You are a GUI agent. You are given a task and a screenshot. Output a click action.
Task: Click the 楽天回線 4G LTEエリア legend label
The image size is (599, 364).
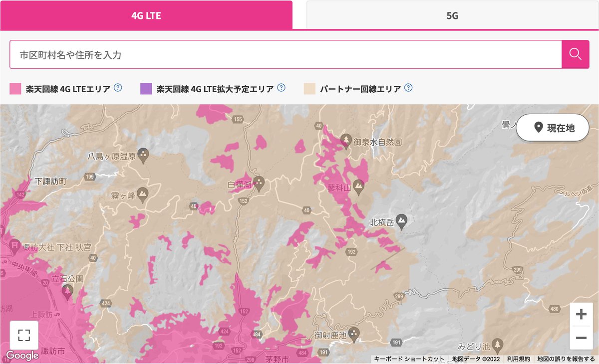point(68,89)
